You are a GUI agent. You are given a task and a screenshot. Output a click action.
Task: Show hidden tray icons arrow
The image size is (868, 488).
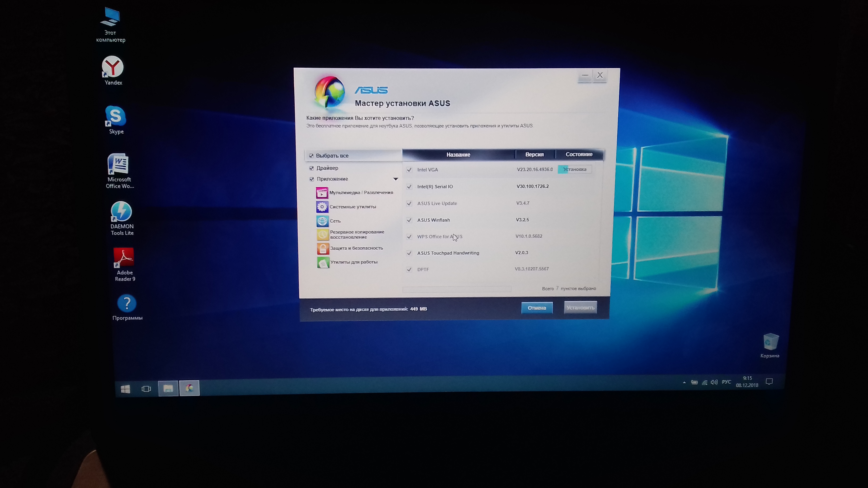tap(684, 382)
